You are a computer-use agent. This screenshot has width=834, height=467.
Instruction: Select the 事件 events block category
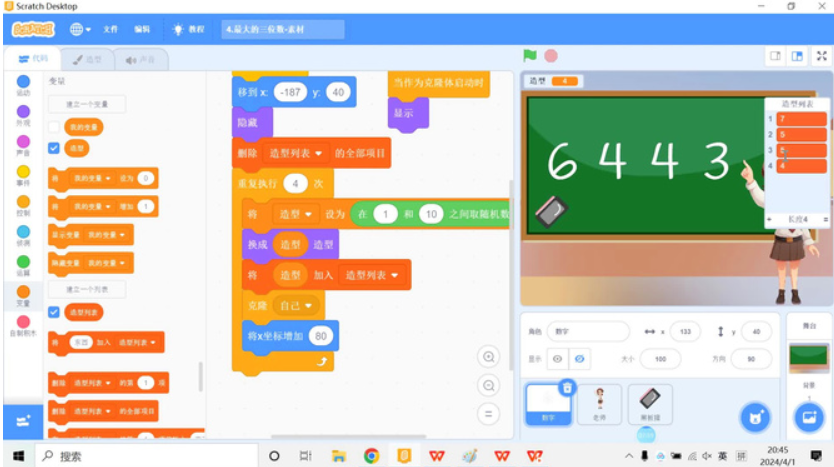click(23, 176)
